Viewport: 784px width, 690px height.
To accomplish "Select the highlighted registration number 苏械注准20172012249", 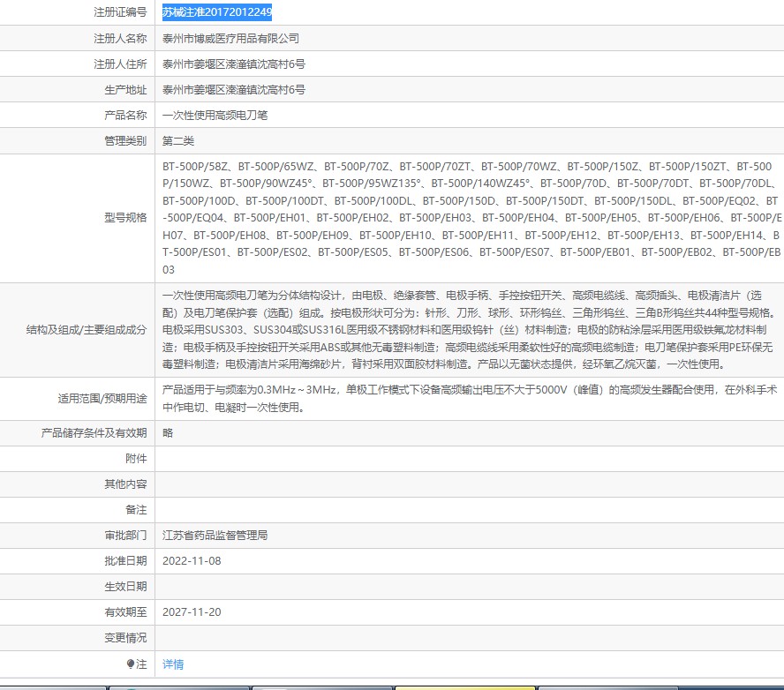I will click(217, 12).
